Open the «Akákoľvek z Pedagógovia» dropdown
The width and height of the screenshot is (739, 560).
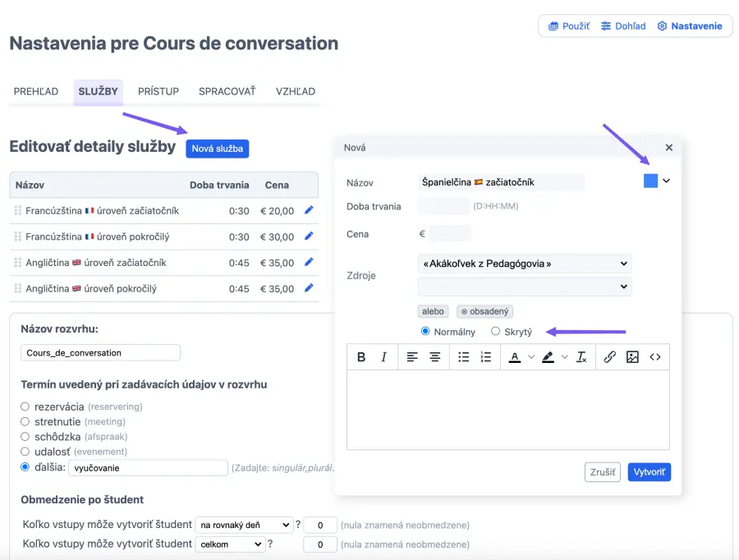point(524,264)
